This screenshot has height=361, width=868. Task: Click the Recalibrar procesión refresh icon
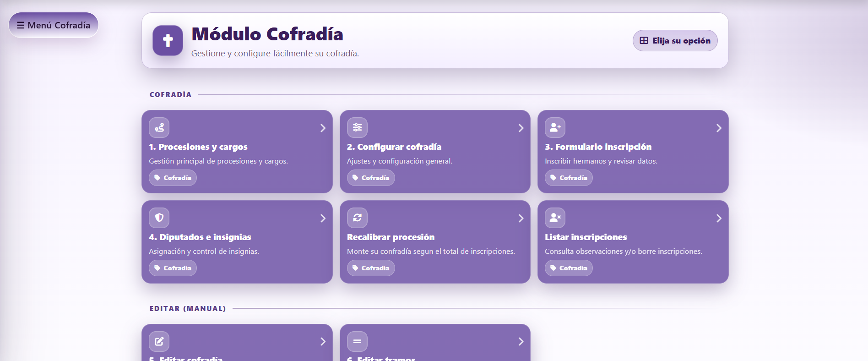click(x=357, y=218)
